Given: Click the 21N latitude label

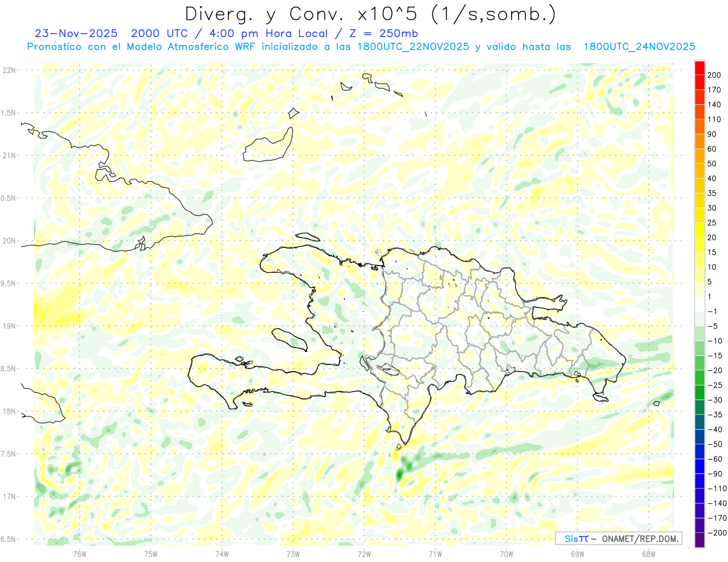Looking at the screenshot, I should point(9,155).
